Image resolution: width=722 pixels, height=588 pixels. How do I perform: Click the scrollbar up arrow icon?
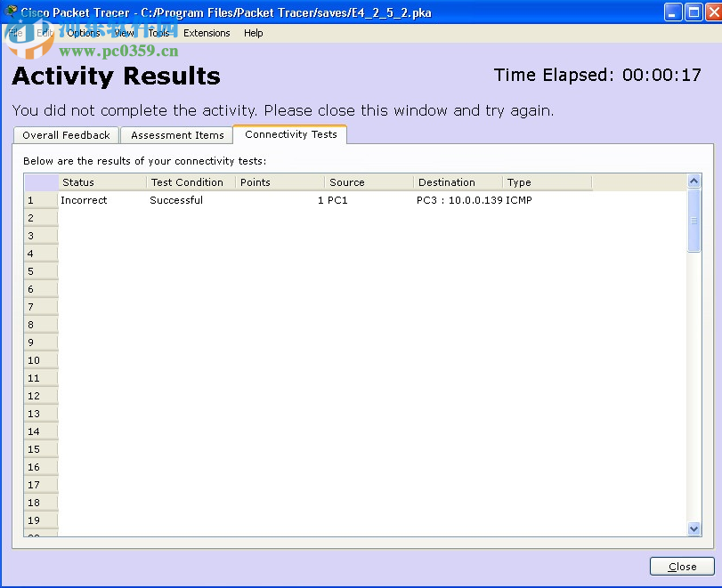[694, 180]
